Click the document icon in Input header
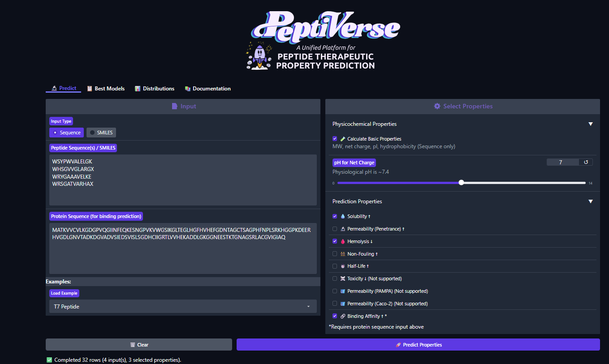 pyautogui.click(x=175, y=106)
